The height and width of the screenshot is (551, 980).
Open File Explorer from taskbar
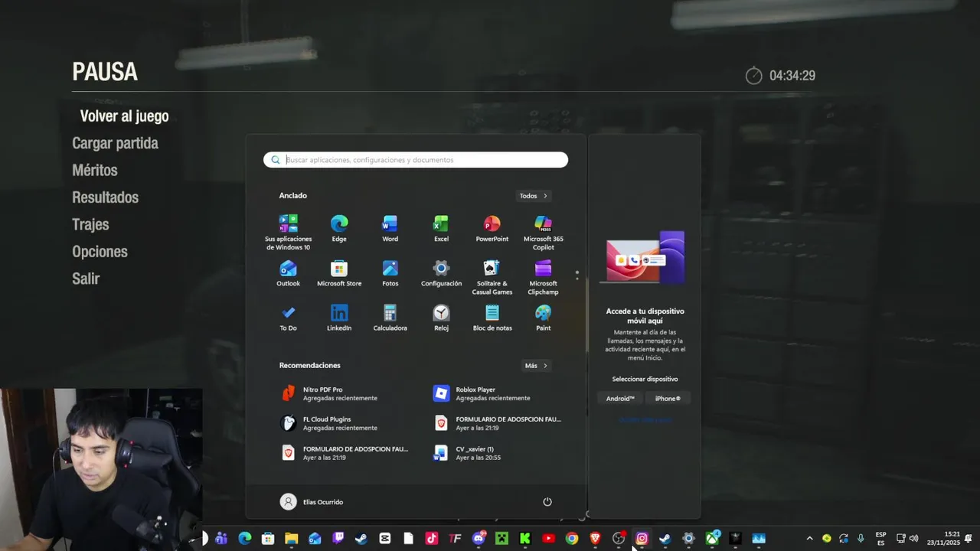292,539
